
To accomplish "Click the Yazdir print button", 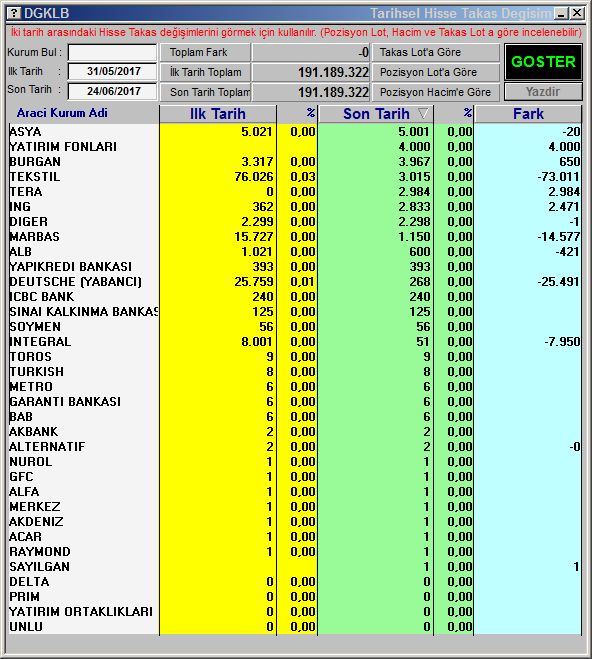I will click(x=543, y=92).
